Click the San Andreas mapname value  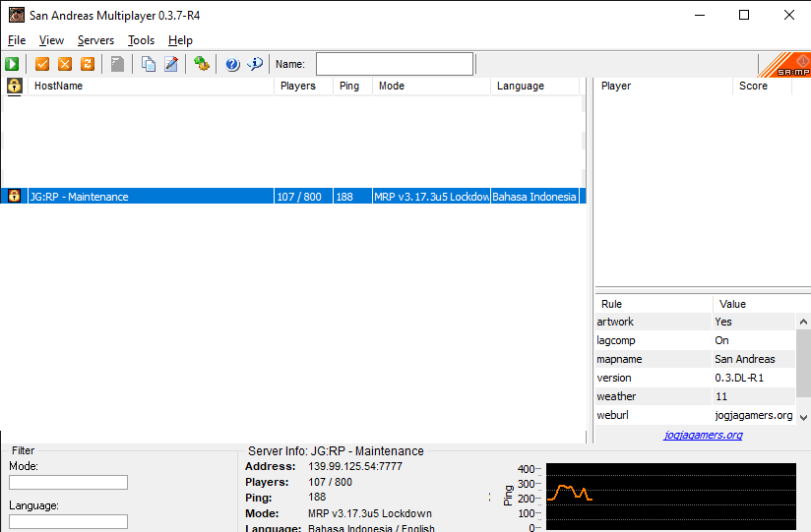click(x=745, y=359)
